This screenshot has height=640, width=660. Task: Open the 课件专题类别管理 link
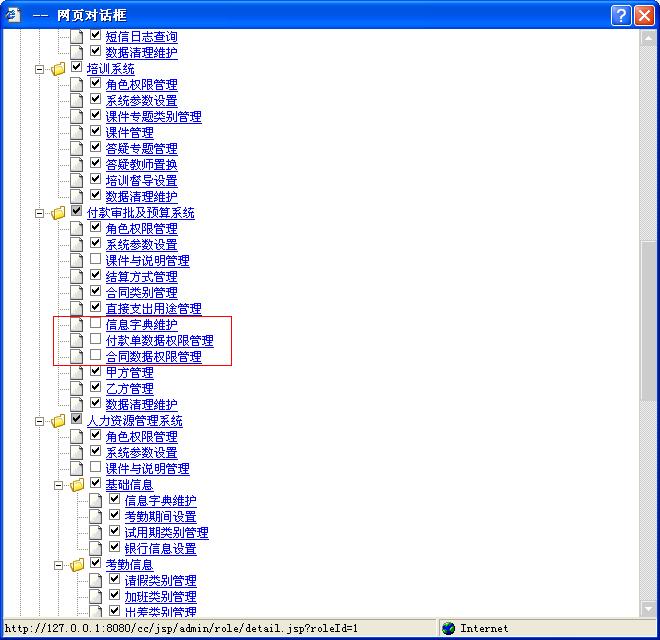pos(154,117)
